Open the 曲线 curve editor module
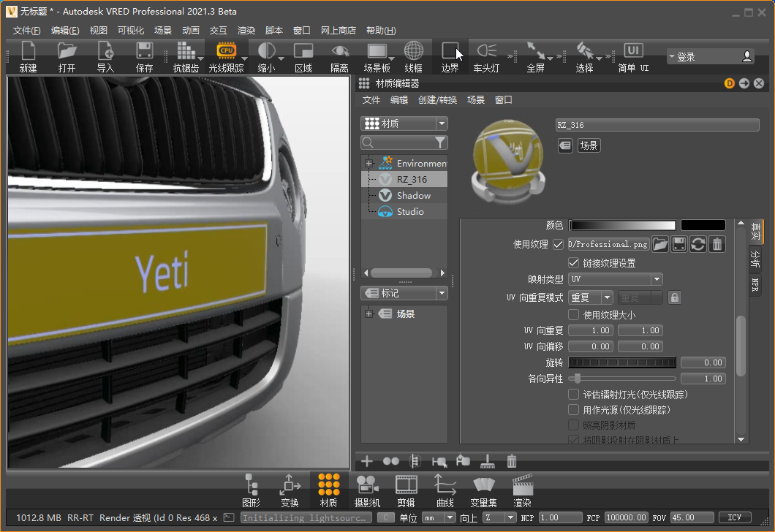 coord(445,490)
